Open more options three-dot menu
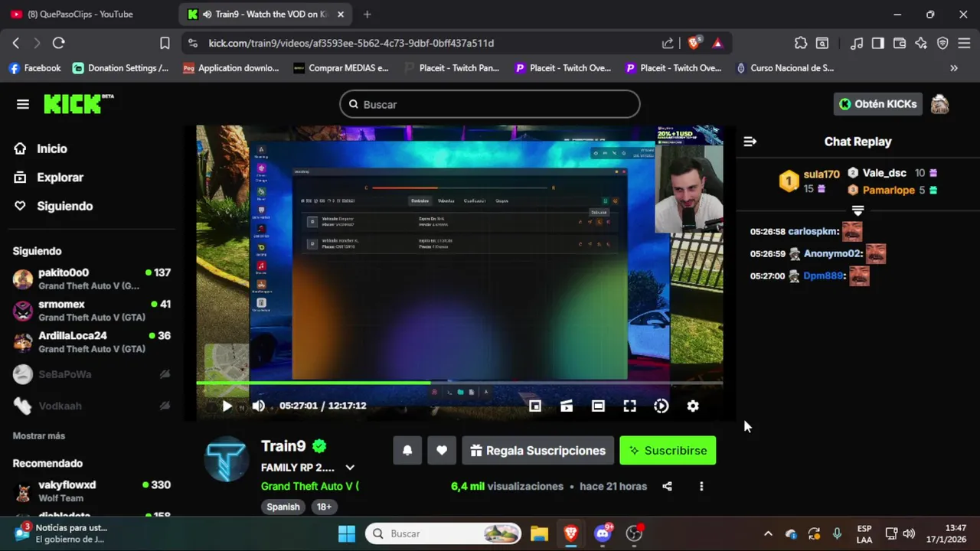Screen dimensions: 980x551 (x=701, y=486)
